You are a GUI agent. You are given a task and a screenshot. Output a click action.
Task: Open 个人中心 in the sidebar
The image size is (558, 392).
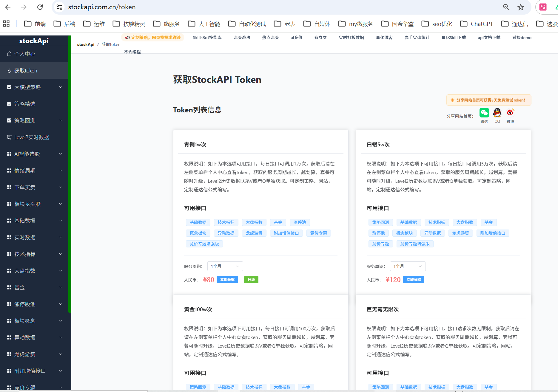click(x=34, y=54)
